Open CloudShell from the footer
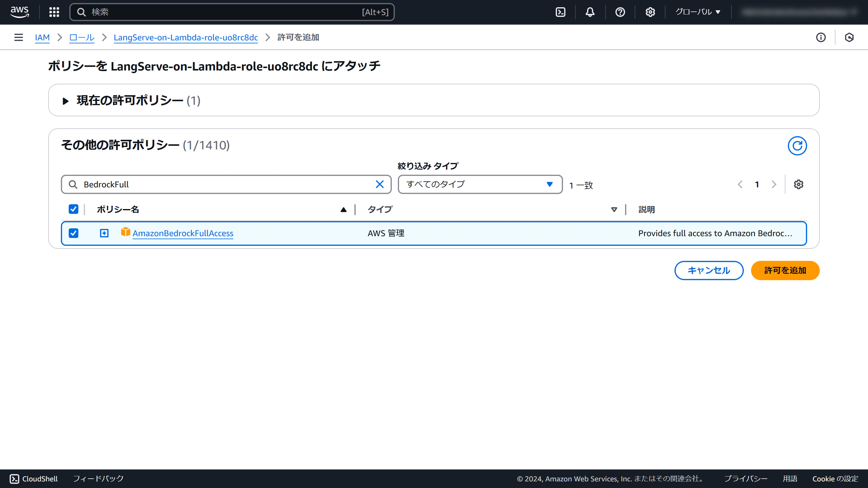This screenshot has height=488, width=868. click(34, 479)
